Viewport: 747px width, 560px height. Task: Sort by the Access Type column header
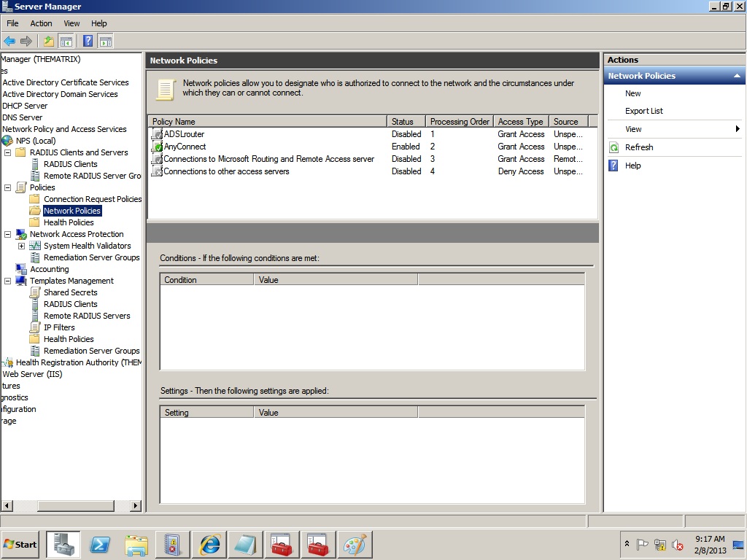[521, 122]
